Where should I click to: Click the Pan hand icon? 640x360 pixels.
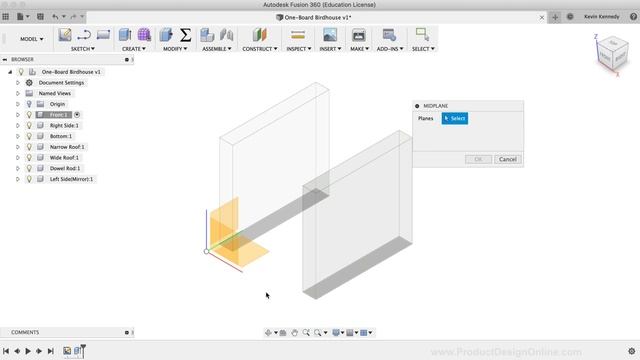294,333
